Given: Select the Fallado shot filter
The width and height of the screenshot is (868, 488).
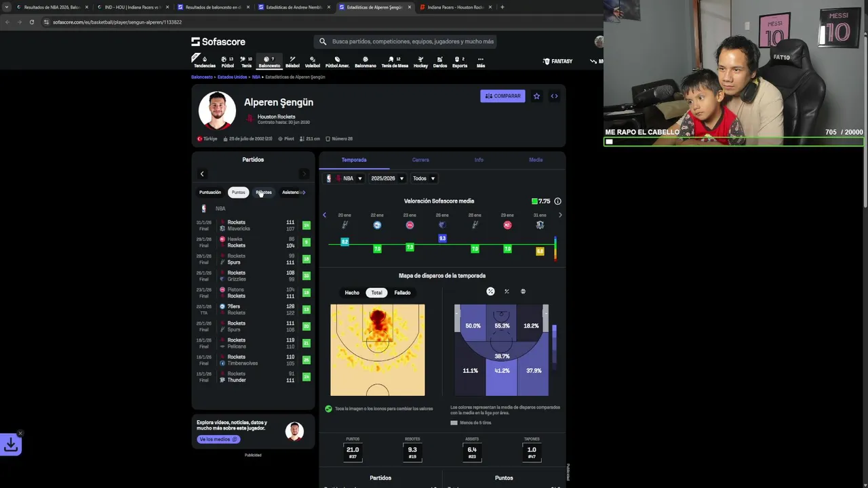Looking at the screenshot, I should (402, 293).
